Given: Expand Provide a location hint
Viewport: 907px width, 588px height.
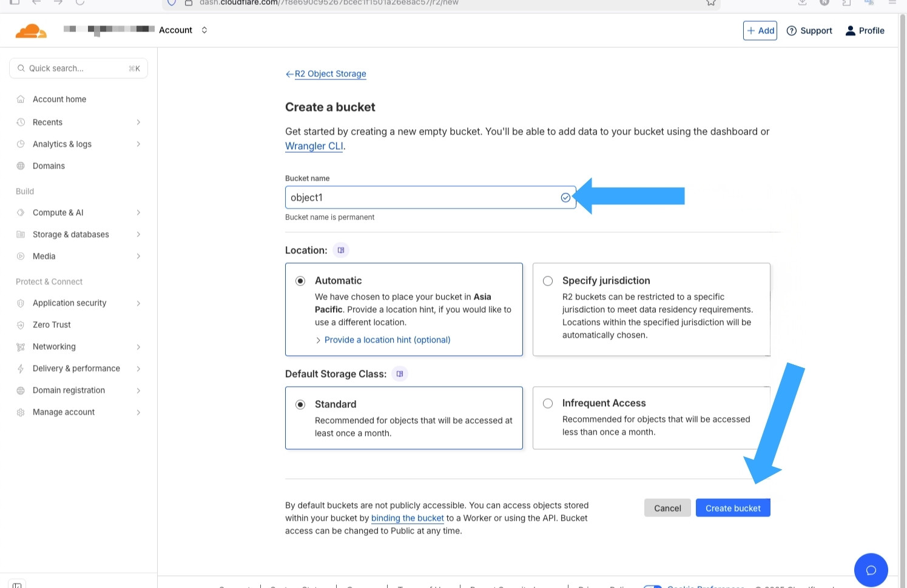Looking at the screenshot, I should (386, 339).
